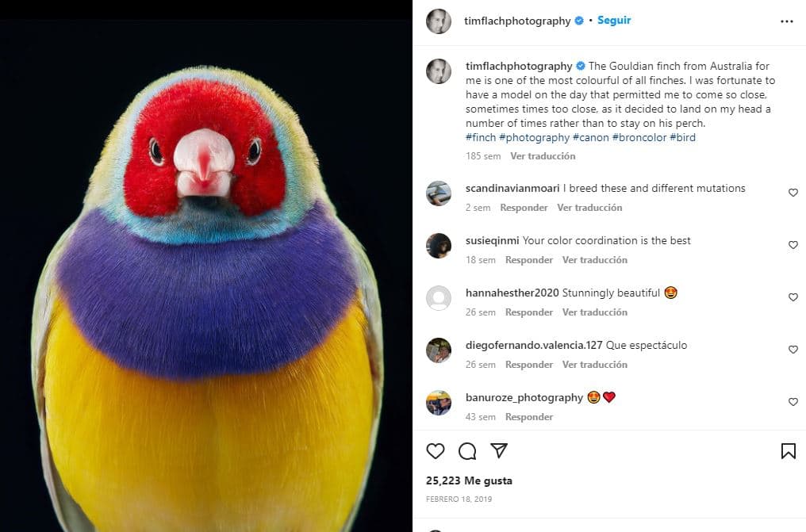Viewport: 806px width, 532px height.
Task: Click Responder under banuroze_photography's comment
Action: click(529, 416)
